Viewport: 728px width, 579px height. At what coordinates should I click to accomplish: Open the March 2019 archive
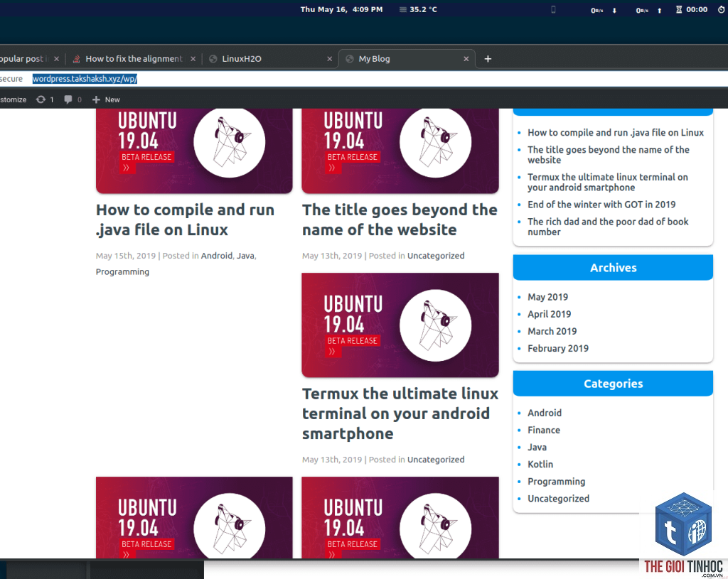552,331
